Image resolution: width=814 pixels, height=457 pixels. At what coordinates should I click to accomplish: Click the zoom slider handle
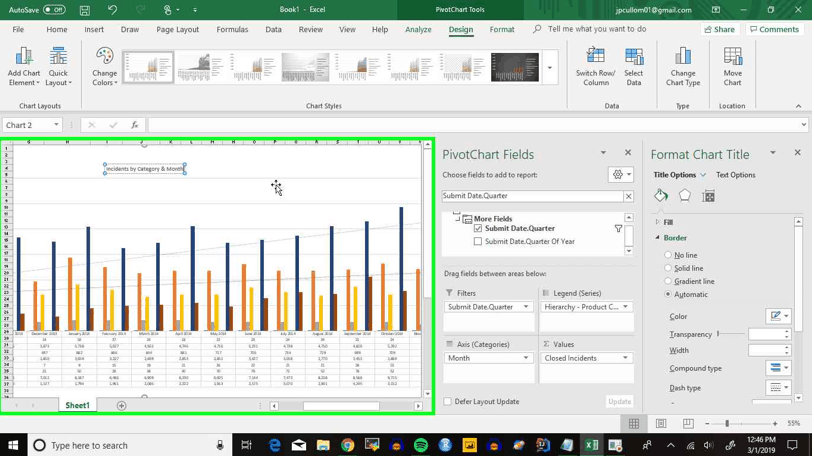click(727, 424)
